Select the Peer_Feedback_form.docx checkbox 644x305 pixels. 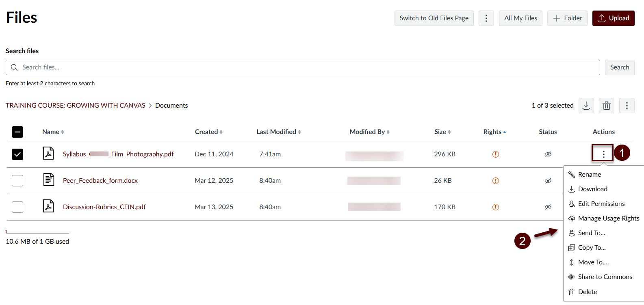tap(17, 181)
